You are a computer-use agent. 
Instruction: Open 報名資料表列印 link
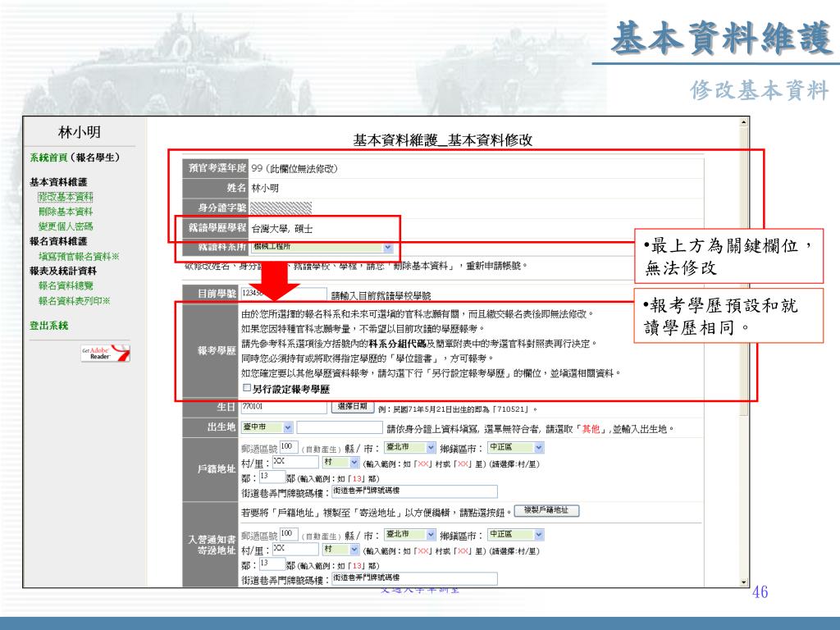[x=74, y=301]
